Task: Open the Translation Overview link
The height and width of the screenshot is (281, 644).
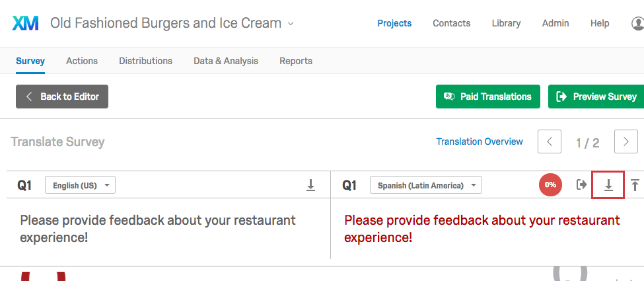Action: [480, 141]
